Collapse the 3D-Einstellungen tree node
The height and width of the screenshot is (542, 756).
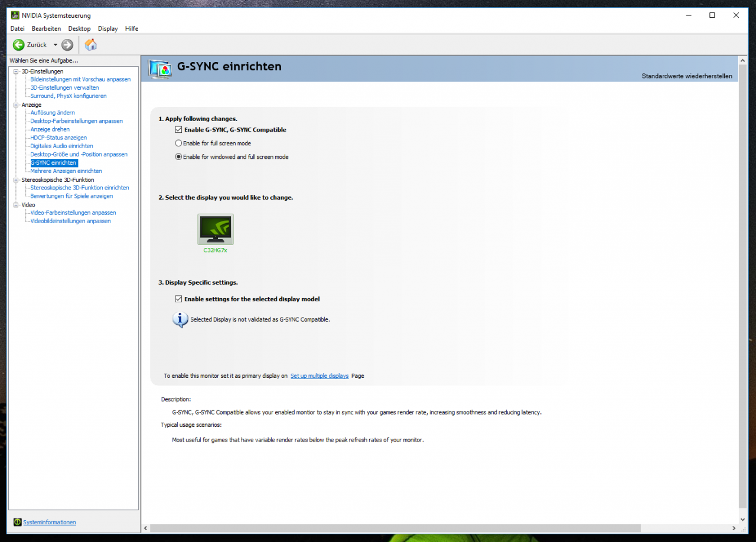(x=16, y=71)
